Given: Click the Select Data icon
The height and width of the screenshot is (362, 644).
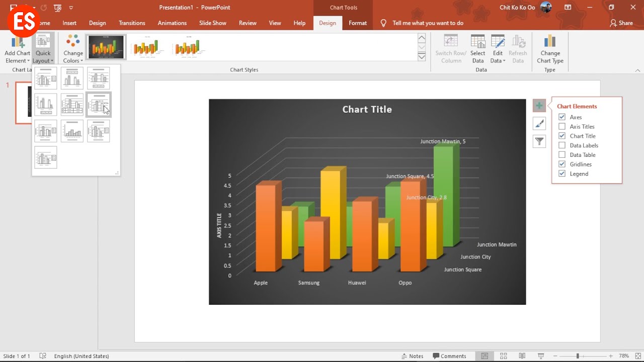Looking at the screenshot, I should click(478, 42).
